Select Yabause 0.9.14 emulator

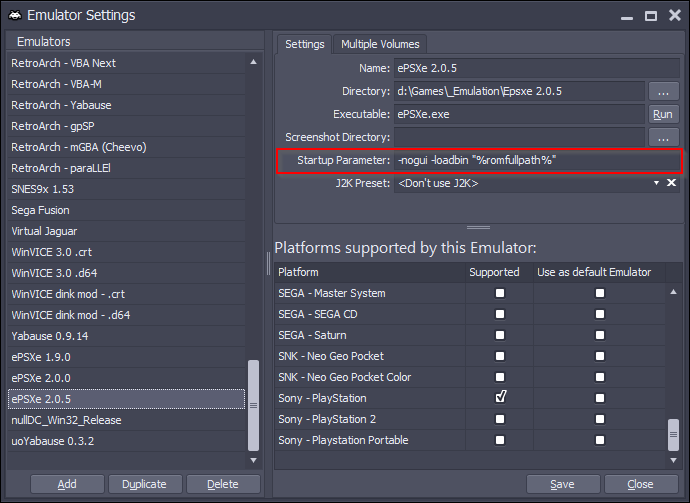tap(126, 336)
